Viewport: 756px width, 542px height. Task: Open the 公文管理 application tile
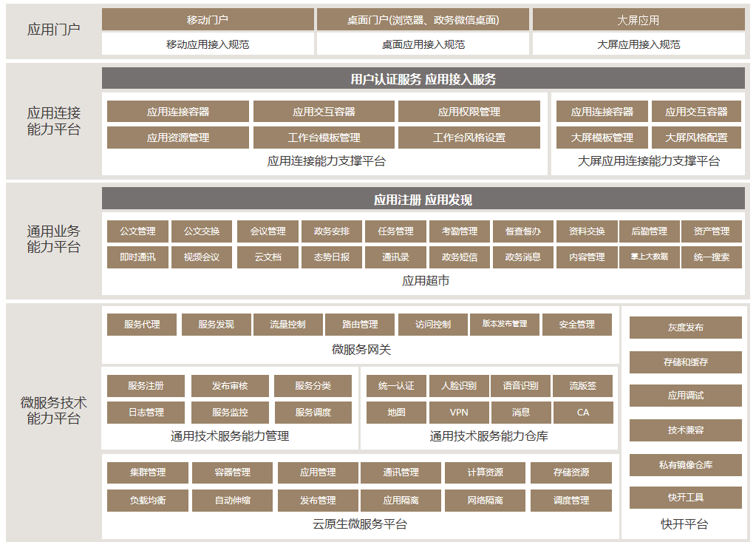[x=138, y=231]
